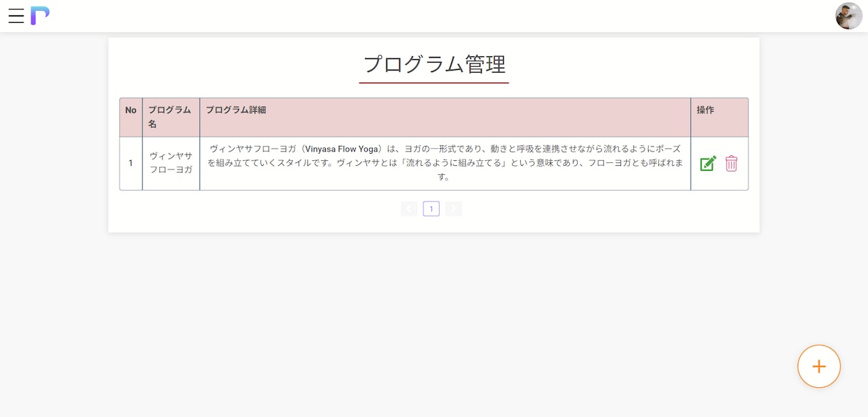Click the 操作 column header

(x=719, y=117)
